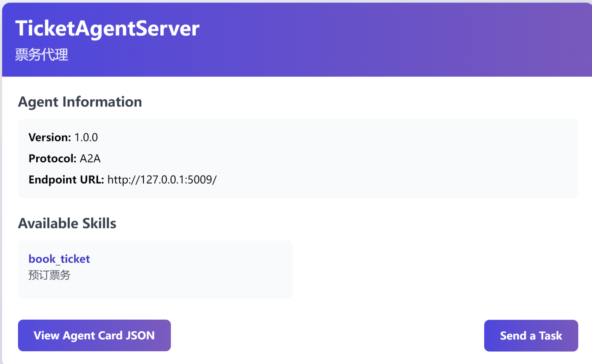Select the version number 1.0.0
592x364 pixels.
[86, 137]
